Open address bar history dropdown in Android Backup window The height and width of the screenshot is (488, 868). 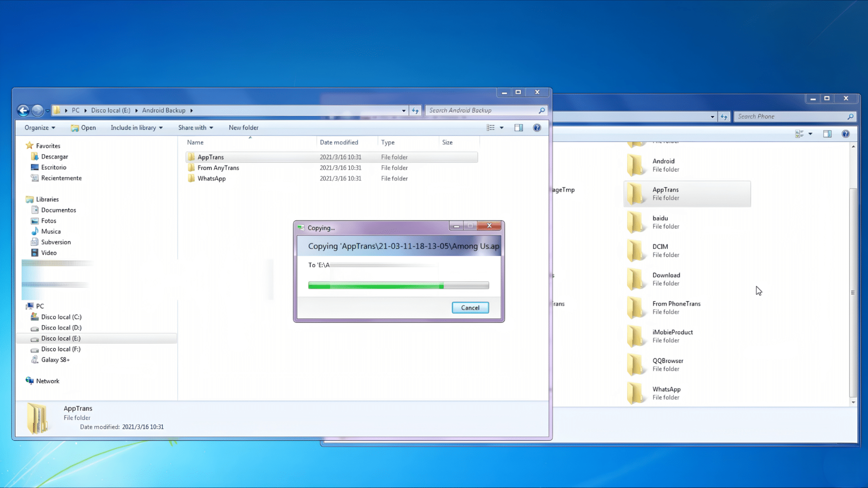(403, 111)
